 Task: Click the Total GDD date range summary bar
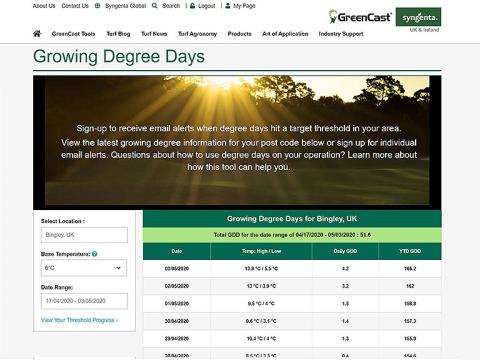point(292,235)
